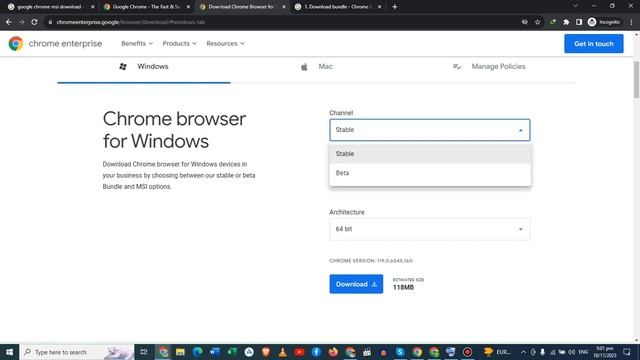
Task: Open the tab search chevron in title bar
Action: pos(576,6)
